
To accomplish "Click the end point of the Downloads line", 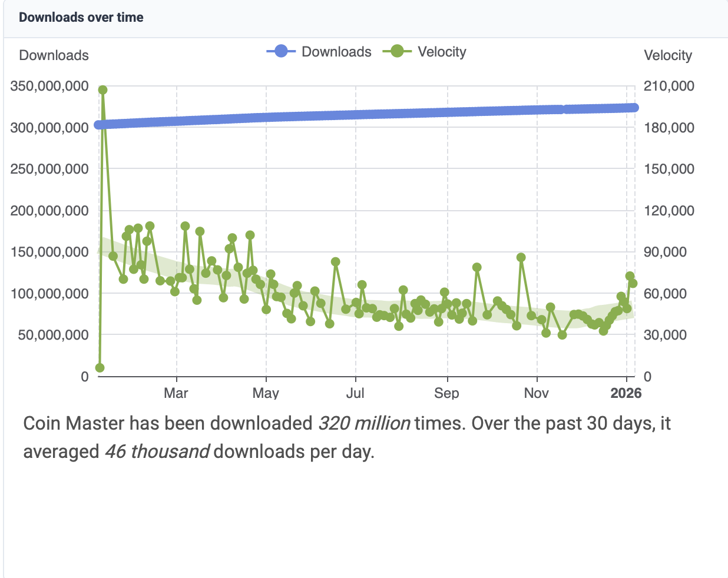I will pyautogui.click(x=634, y=108).
